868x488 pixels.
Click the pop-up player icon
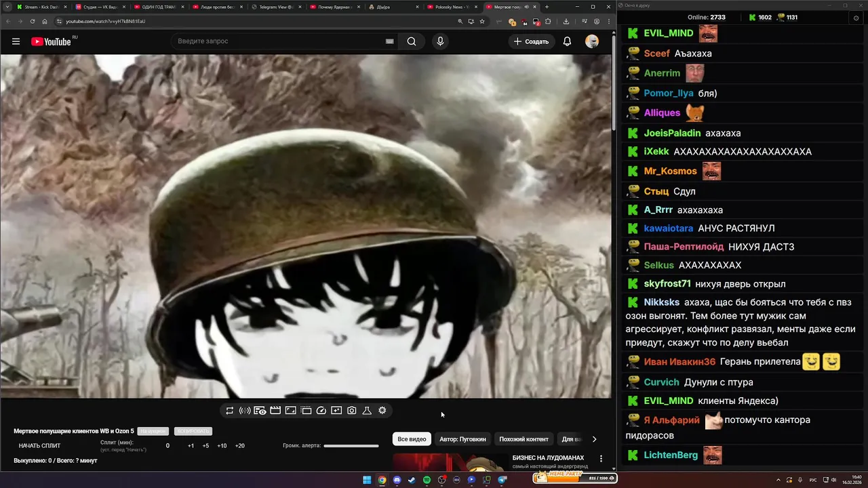336,411
